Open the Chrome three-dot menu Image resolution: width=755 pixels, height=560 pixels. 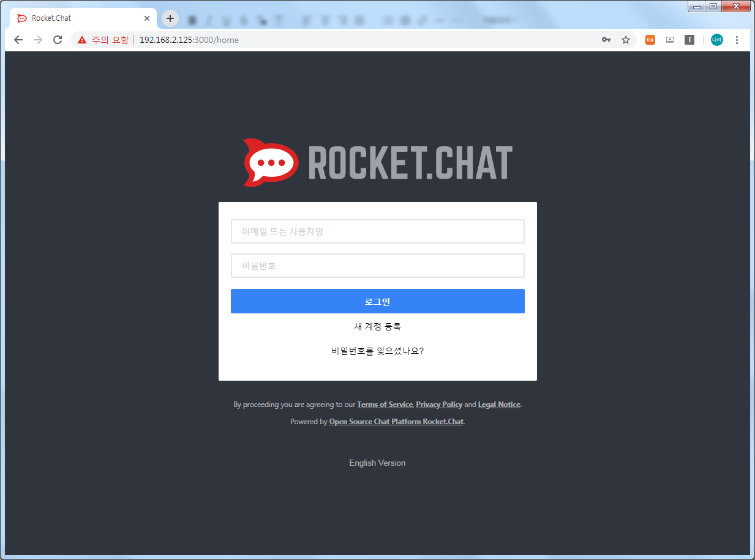[x=737, y=40]
